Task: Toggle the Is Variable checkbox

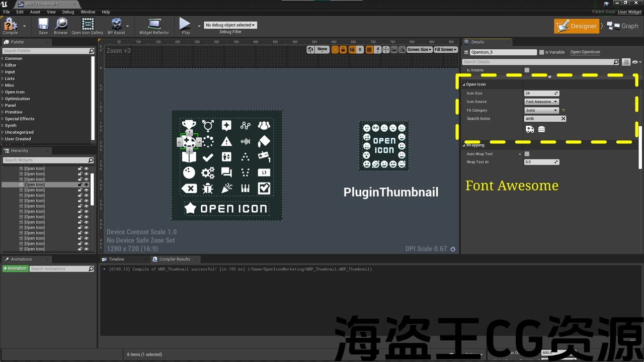Action: coord(541,52)
